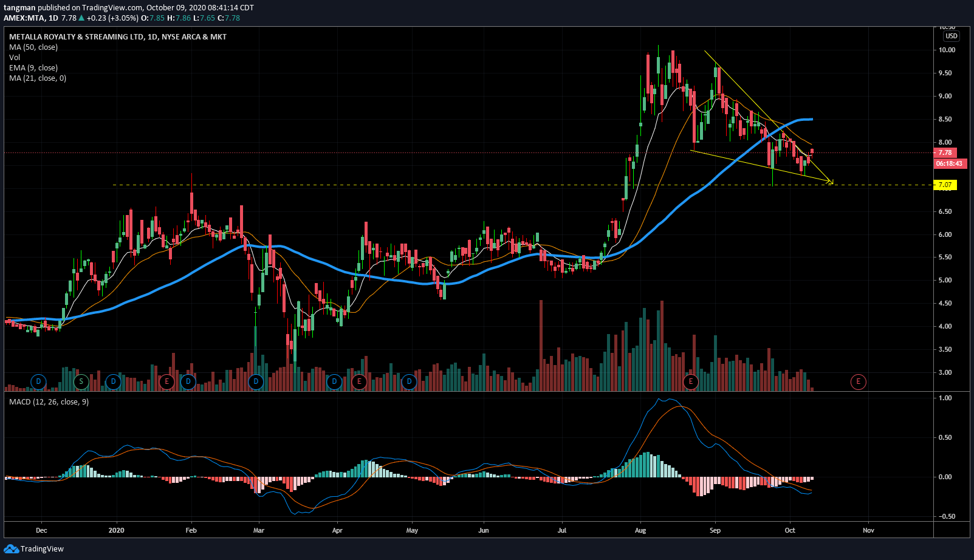This screenshot has width=974, height=560.
Task: Click the dividend 'D' marker above Feb
Action: [188, 381]
